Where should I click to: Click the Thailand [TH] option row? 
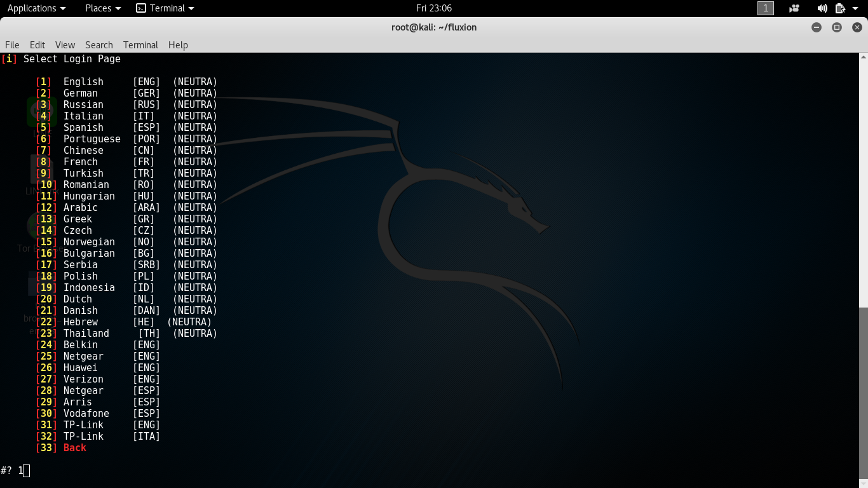pyautogui.click(x=126, y=334)
